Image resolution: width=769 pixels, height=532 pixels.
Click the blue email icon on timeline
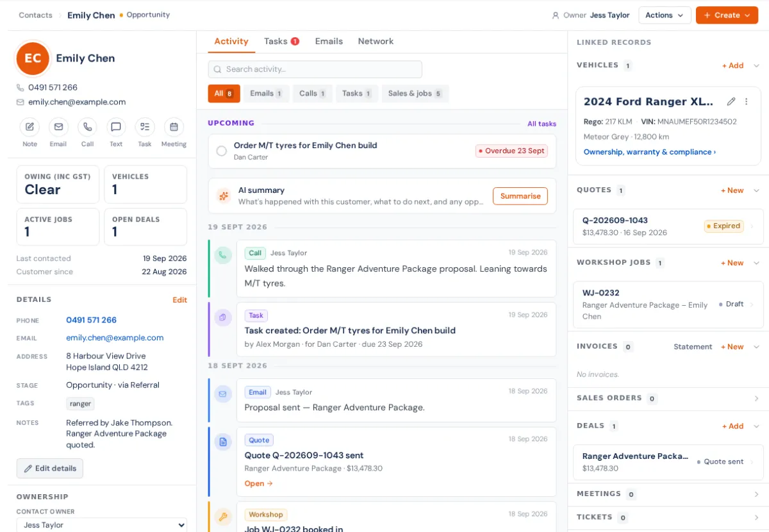[x=223, y=394]
